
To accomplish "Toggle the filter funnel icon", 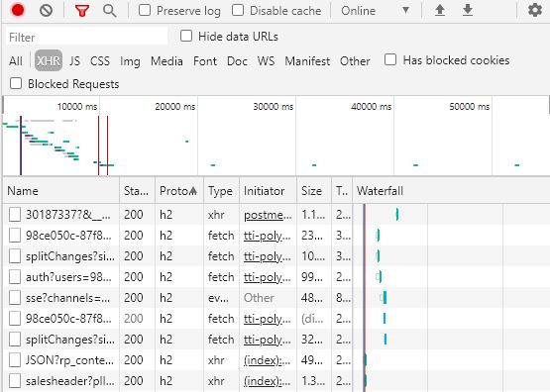I will (81, 11).
